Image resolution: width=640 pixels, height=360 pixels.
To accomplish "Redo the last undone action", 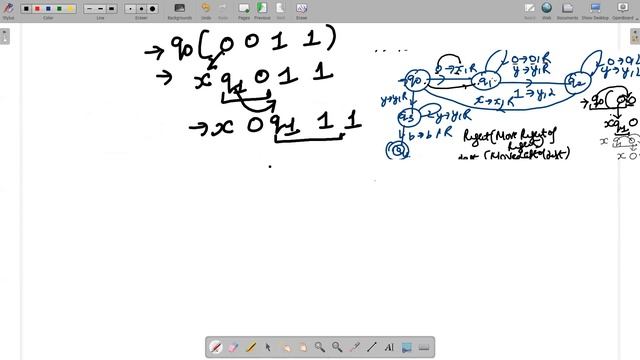I will coord(223,10).
